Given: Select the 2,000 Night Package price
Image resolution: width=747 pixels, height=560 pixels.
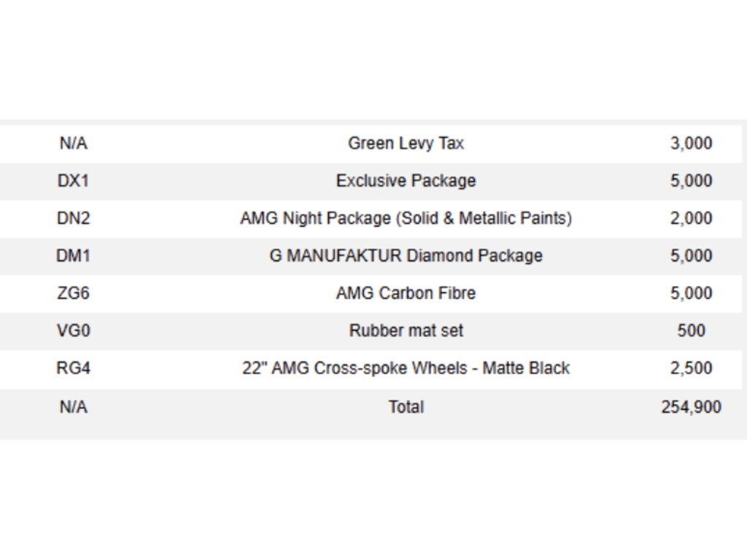Looking at the screenshot, I should click(x=692, y=218).
